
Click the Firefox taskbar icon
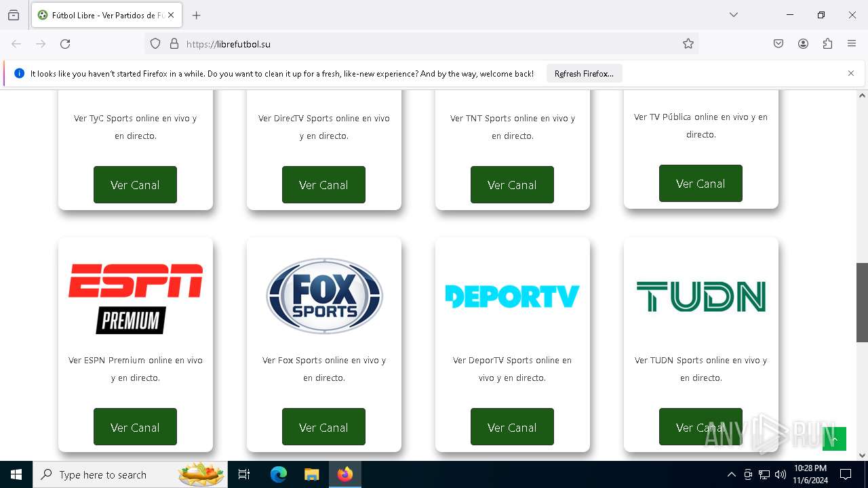(345, 474)
